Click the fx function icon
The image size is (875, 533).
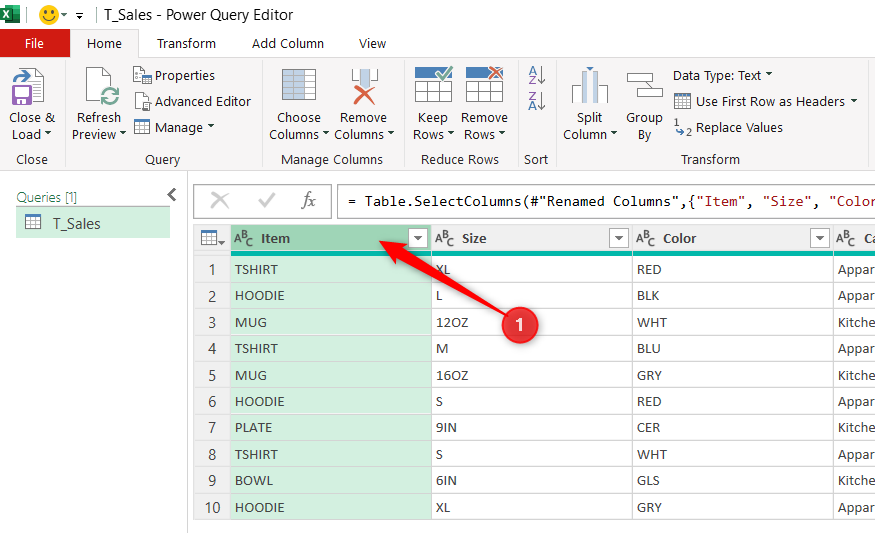(x=309, y=200)
